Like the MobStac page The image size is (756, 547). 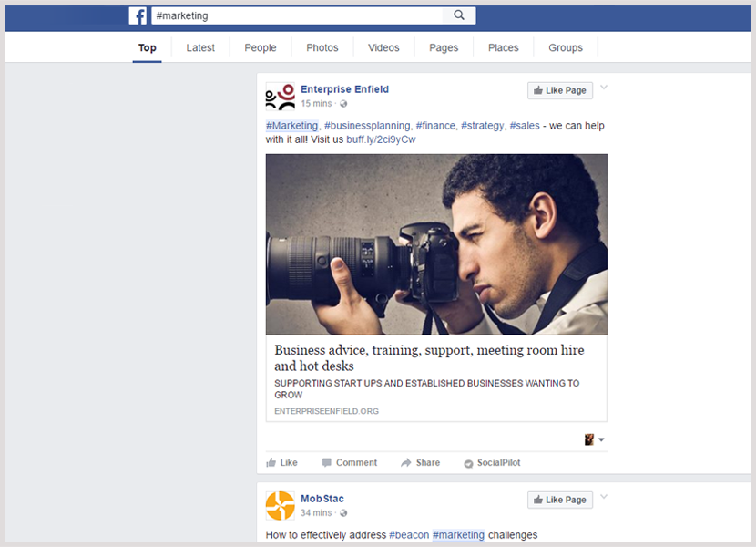(560, 500)
